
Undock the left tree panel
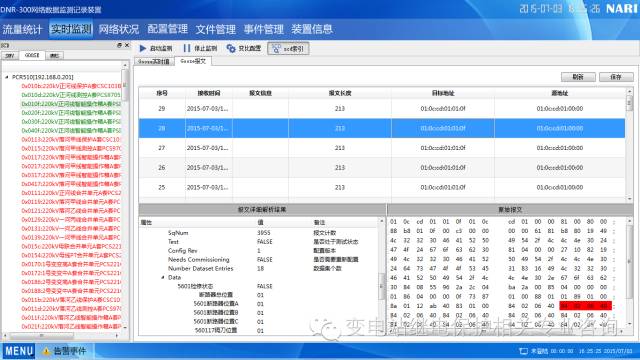coord(119,45)
